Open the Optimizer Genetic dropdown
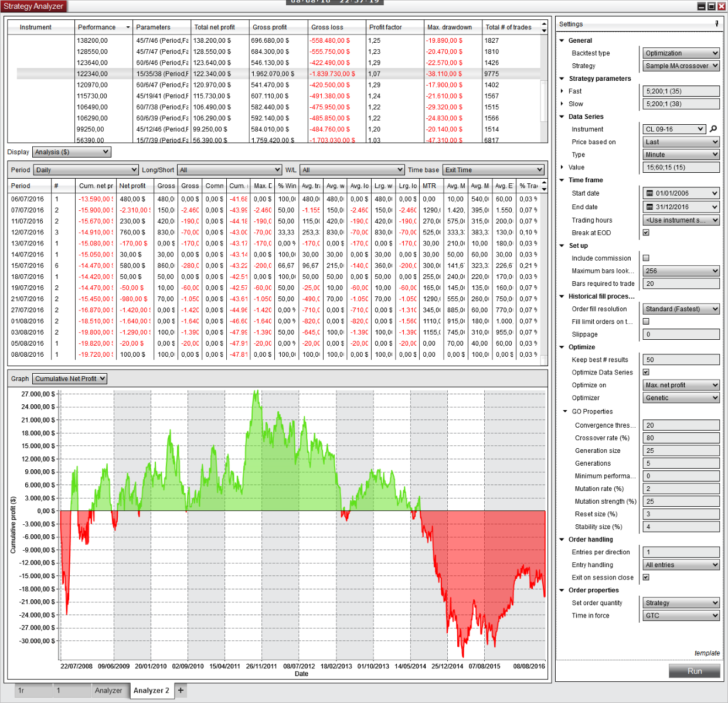The width and height of the screenshot is (728, 703). click(x=681, y=398)
